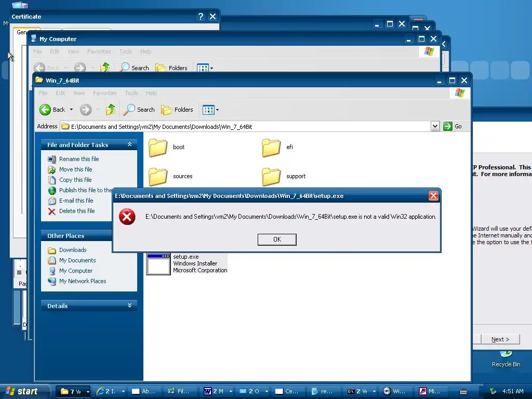Select the setup.exe file icon

point(158,264)
